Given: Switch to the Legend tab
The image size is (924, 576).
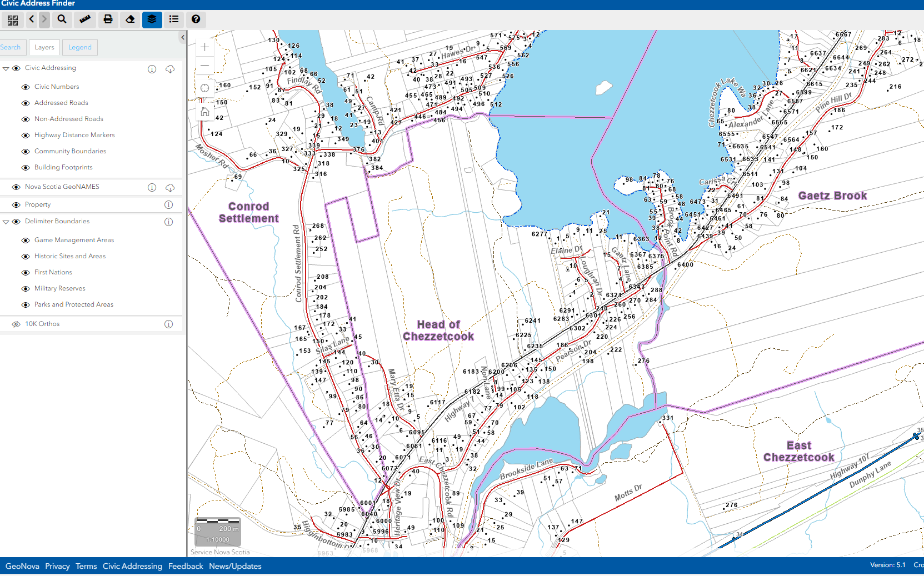Looking at the screenshot, I should (79, 48).
